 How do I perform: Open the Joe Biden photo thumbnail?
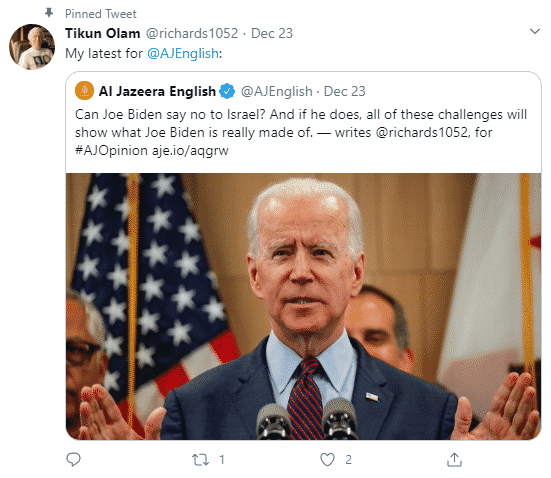[303, 306]
